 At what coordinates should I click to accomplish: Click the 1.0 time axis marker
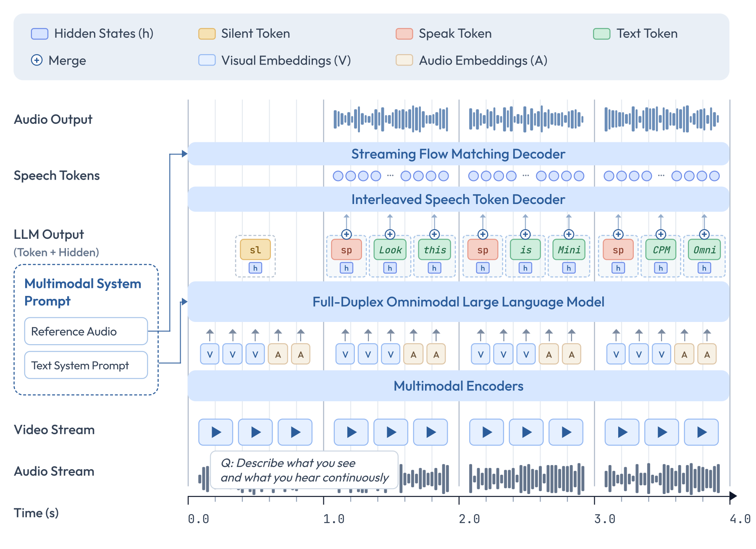[x=334, y=519]
